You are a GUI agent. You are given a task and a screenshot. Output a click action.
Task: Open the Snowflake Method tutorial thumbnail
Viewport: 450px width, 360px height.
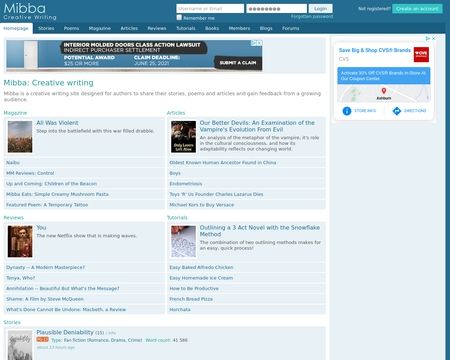(183, 241)
